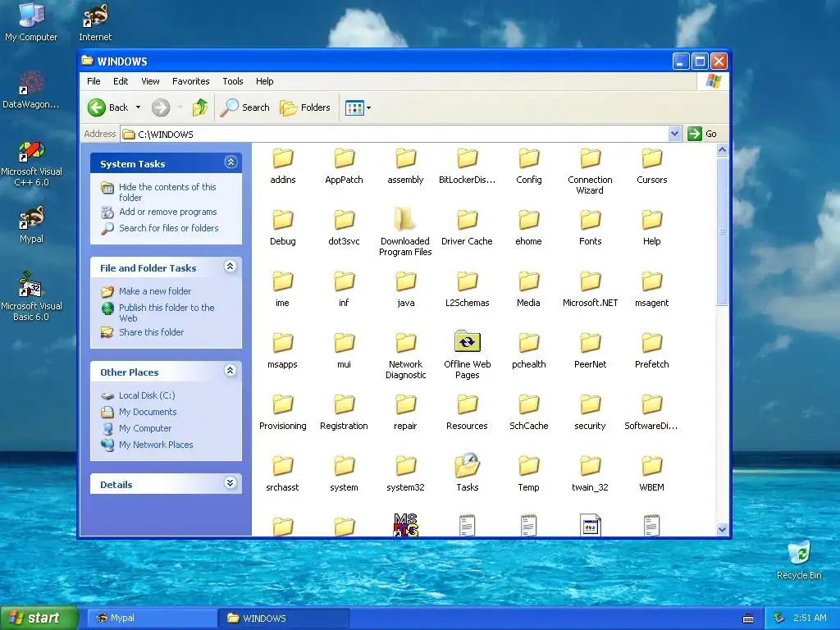840x630 pixels.
Task: Open the View menu
Action: pos(151,81)
